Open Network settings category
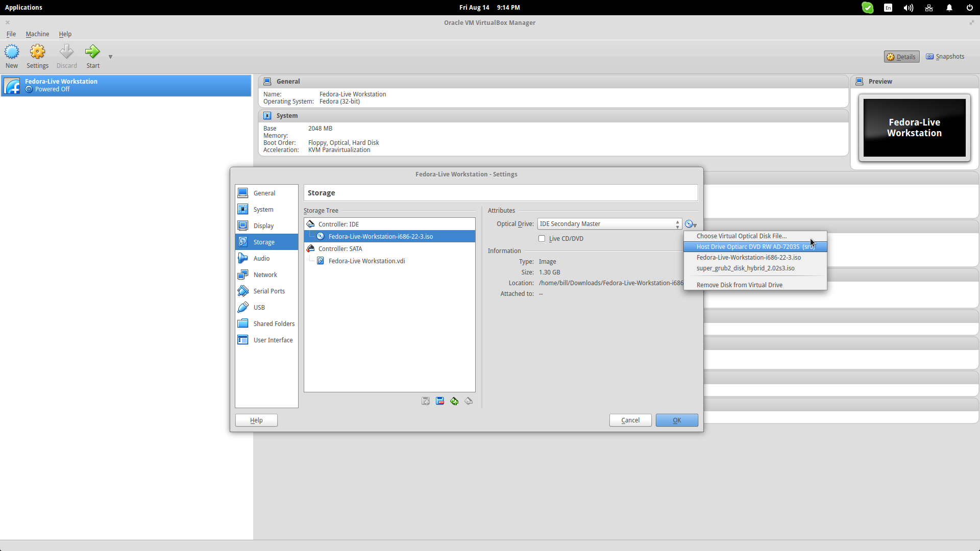The width and height of the screenshot is (980, 551). (x=266, y=274)
